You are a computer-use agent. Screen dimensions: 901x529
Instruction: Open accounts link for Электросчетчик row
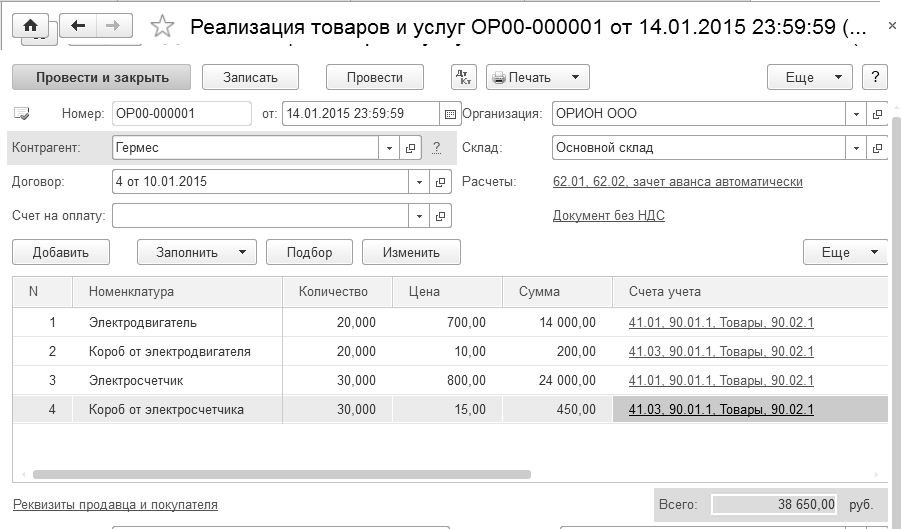(721, 380)
